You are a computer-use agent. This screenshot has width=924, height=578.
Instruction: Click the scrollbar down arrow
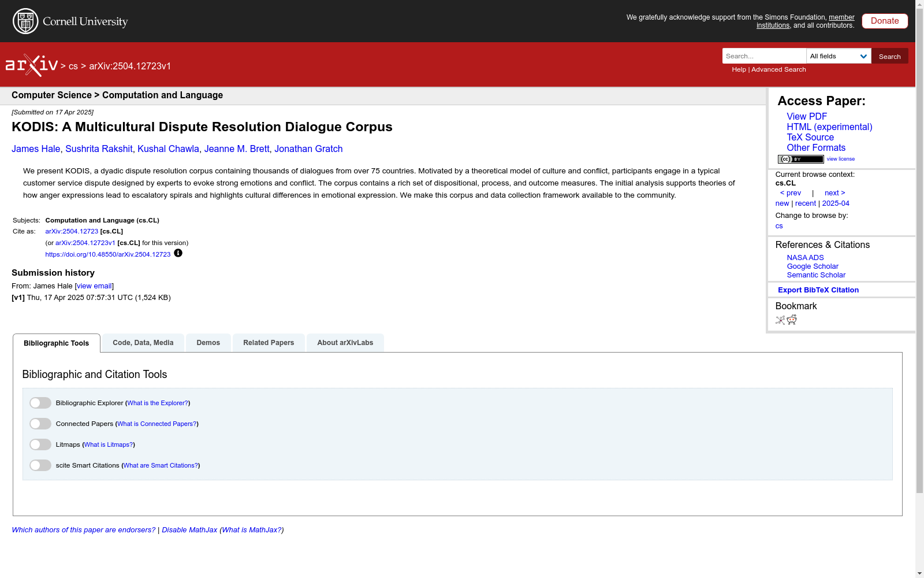[919, 573]
